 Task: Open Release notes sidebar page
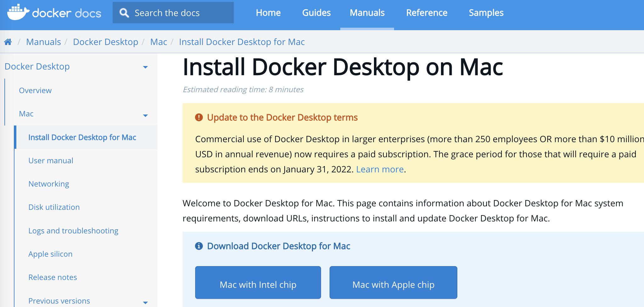53,277
